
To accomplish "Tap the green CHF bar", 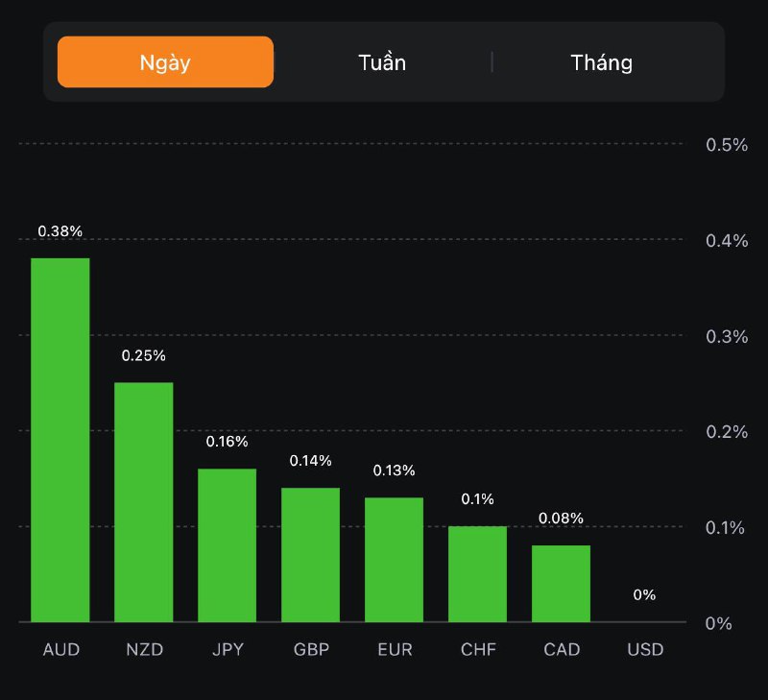I will pos(478,573).
